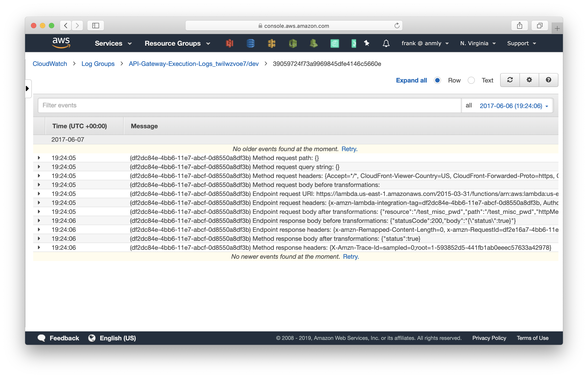Click the N. Virginia region dropdown

click(x=478, y=43)
